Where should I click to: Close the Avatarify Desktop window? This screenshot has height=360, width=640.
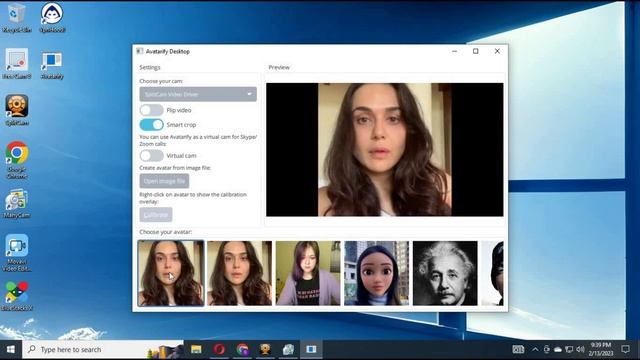[x=497, y=51]
